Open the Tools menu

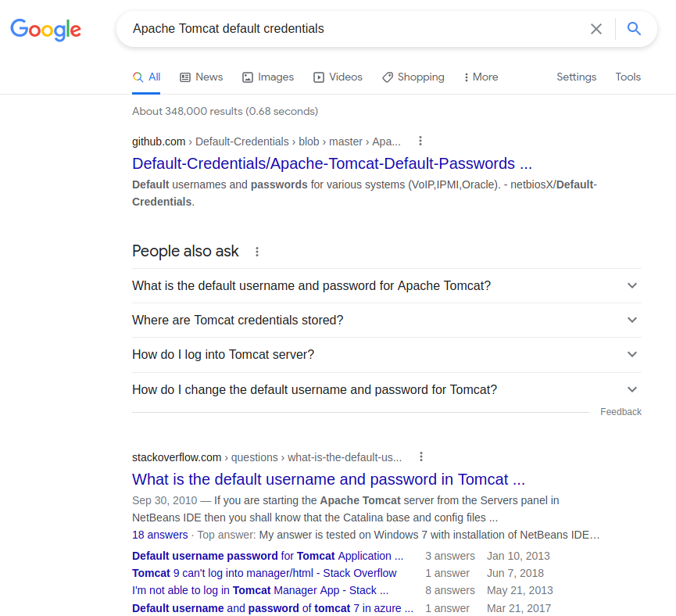628,77
